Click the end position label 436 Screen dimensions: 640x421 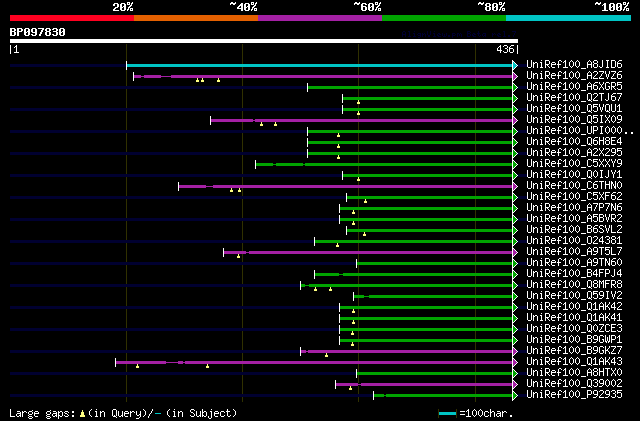[x=505, y=49]
